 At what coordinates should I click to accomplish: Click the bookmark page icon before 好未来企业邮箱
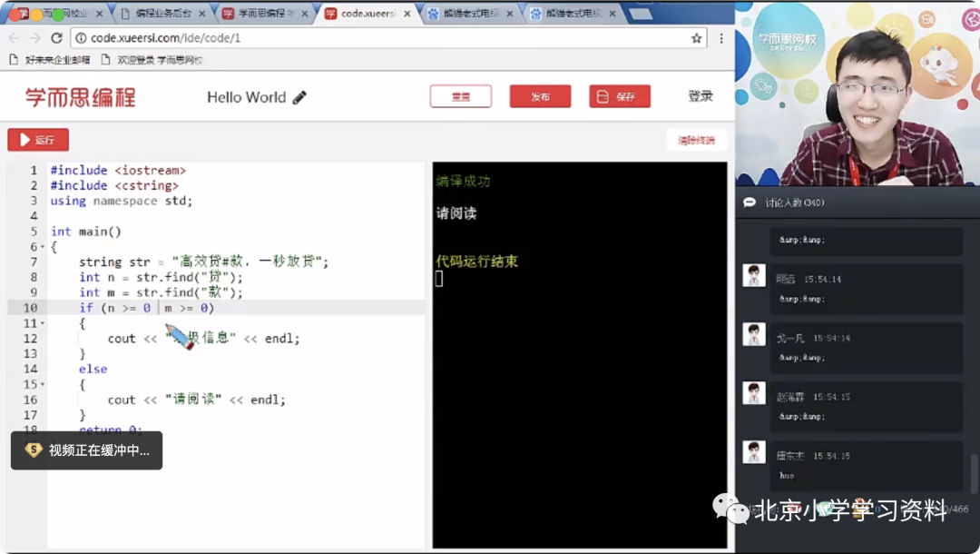click(x=14, y=60)
